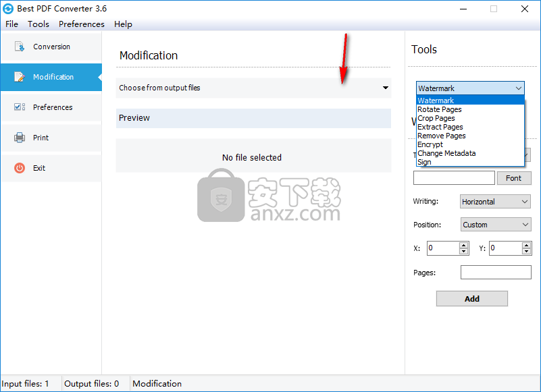
Task: Open the Position Custom dropdown
Action: [x=496, y=225]
